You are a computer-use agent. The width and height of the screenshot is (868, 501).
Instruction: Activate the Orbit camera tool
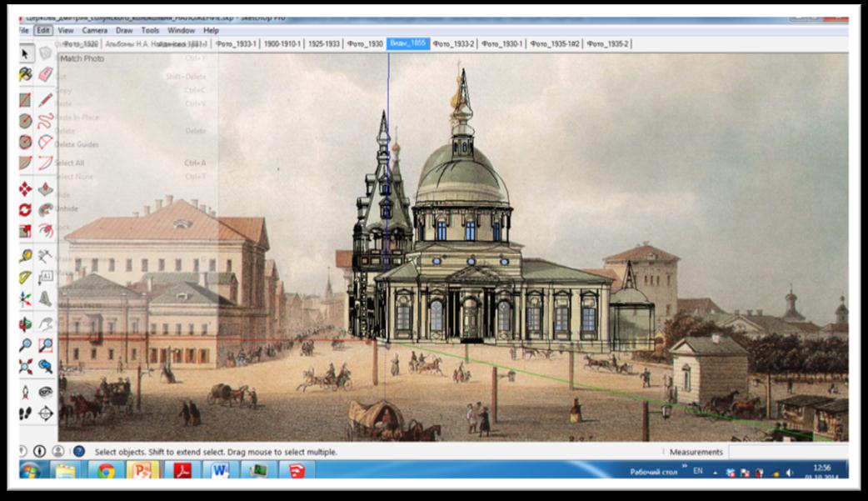(26, 324)
